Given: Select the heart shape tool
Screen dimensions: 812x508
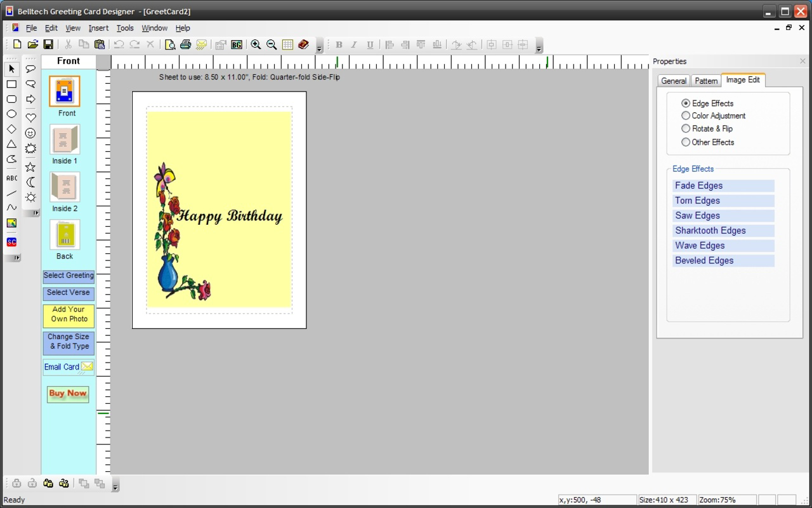Looking at the screenshot, I should tap(30, 117).
